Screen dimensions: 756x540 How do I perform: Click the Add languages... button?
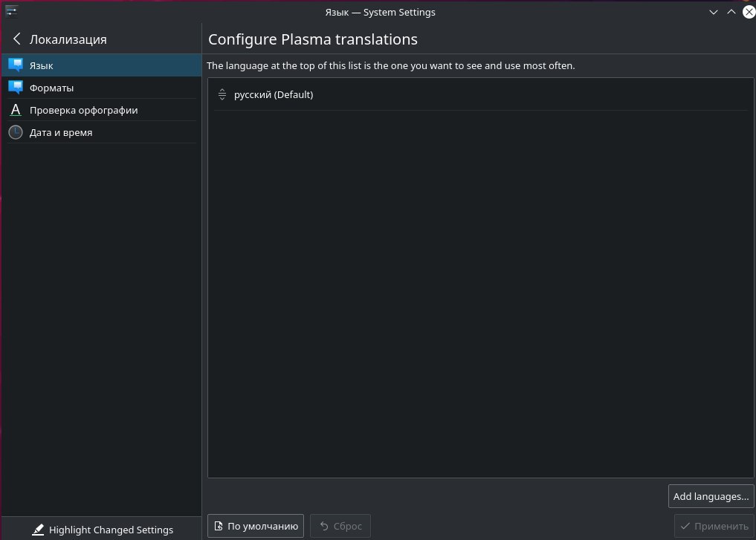click(x=711, y=496)
